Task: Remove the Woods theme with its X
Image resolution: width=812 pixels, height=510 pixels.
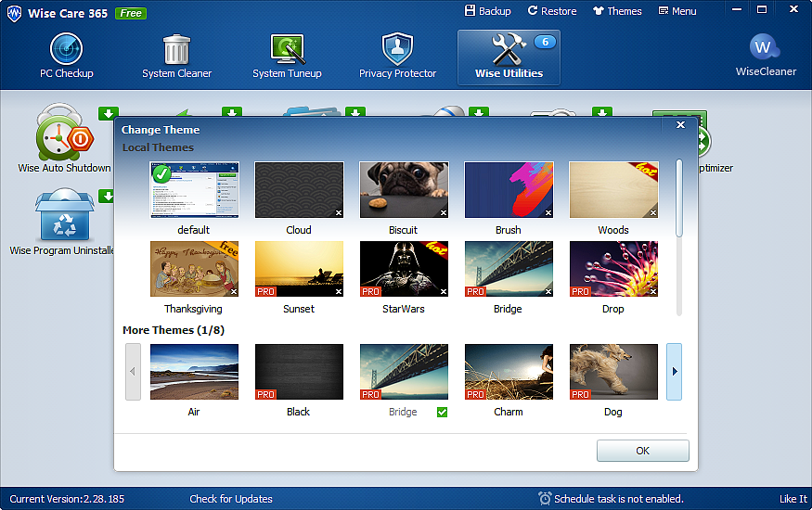Action: pyautogui.click(x=653, y=213)
